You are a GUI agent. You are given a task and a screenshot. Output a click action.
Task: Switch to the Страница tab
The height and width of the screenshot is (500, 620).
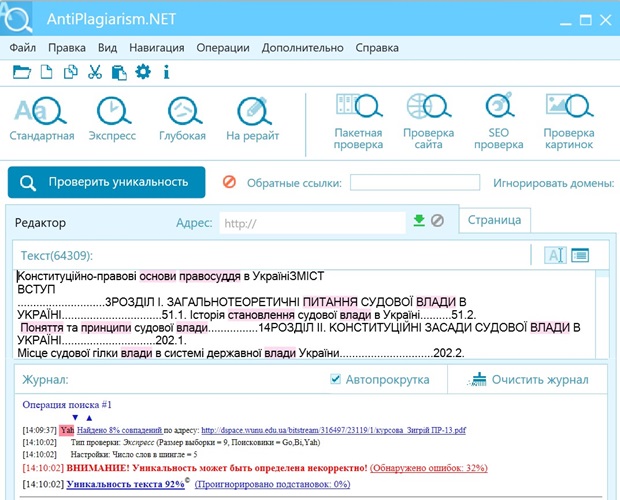[x=494, y=220]
